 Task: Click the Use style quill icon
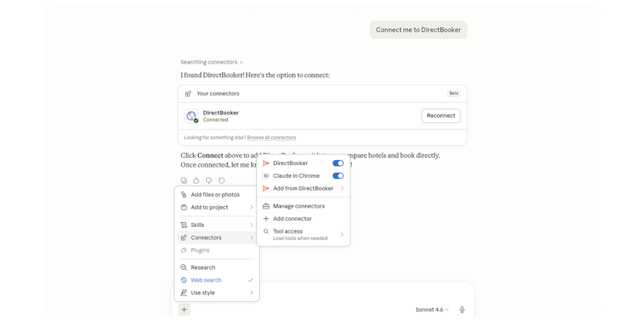point(184,293)
